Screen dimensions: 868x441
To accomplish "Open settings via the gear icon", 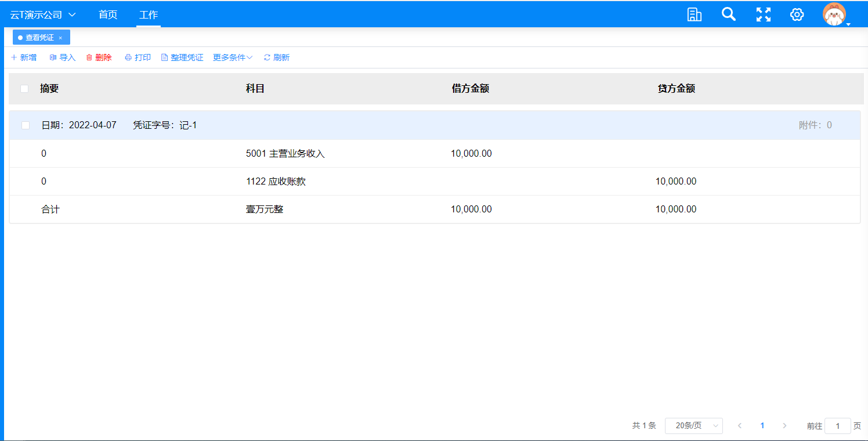I will [797, 15].
